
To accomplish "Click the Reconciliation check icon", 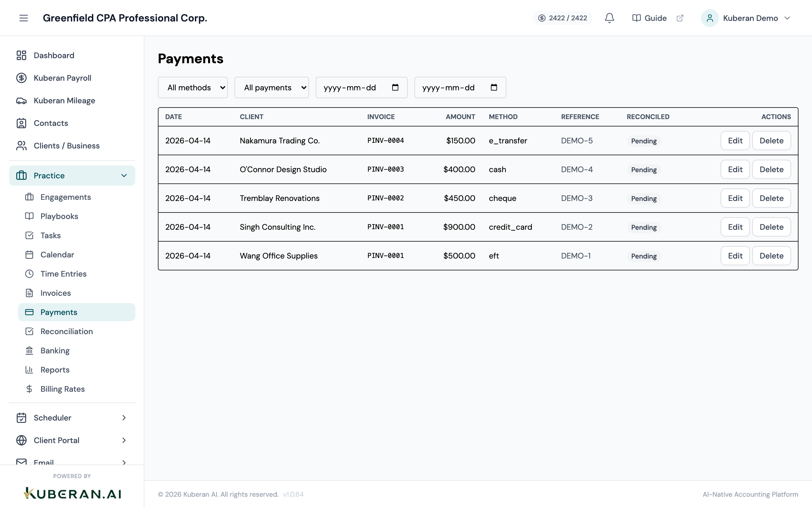I will coord(29,331).
